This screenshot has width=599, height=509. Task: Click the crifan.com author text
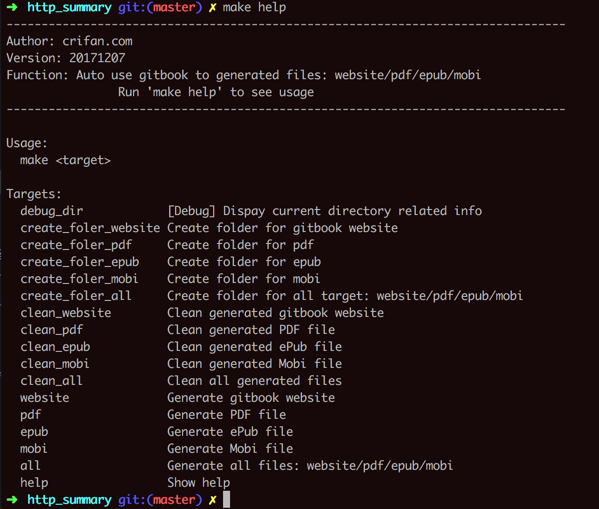click(x=97, y=41)
